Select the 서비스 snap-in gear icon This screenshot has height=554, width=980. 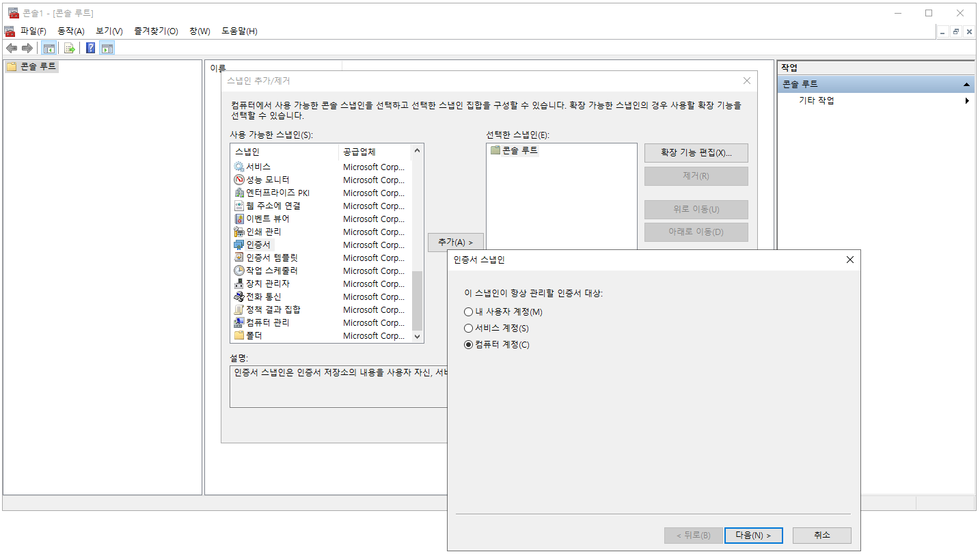click(239, 167)
